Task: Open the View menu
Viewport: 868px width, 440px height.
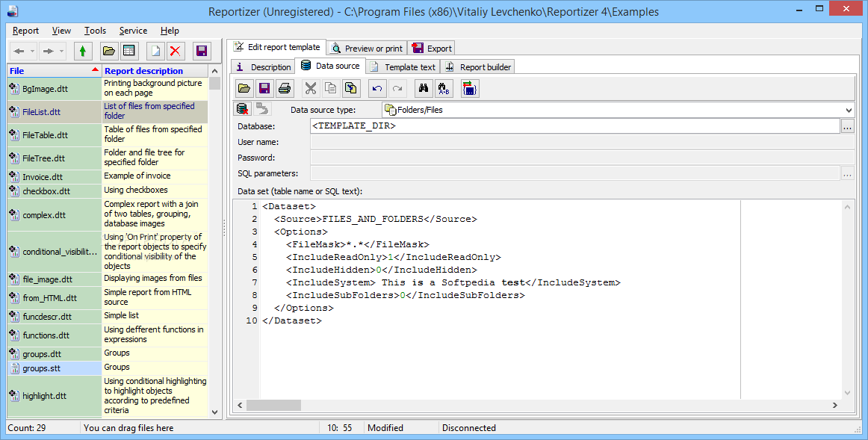Action: (x=61, y=31)
